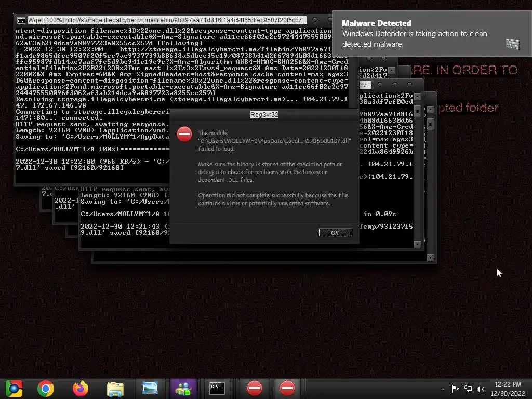Open the network icon in system tray
Viewport: 532px width, 399px height.
468,389
